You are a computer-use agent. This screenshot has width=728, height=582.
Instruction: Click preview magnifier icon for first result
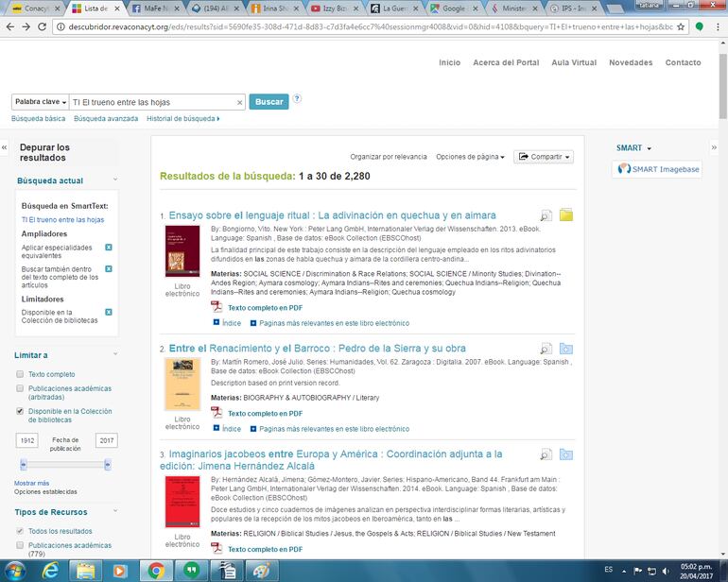point(546,216)
